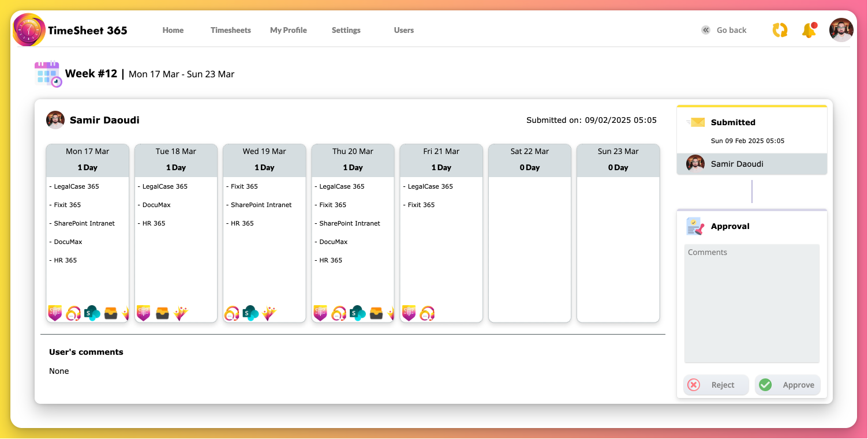This screenshot has height=439, width=868.
Task: Click the Go back double-arrow icon
Action: pyautogui.click(x=706, y=30)
